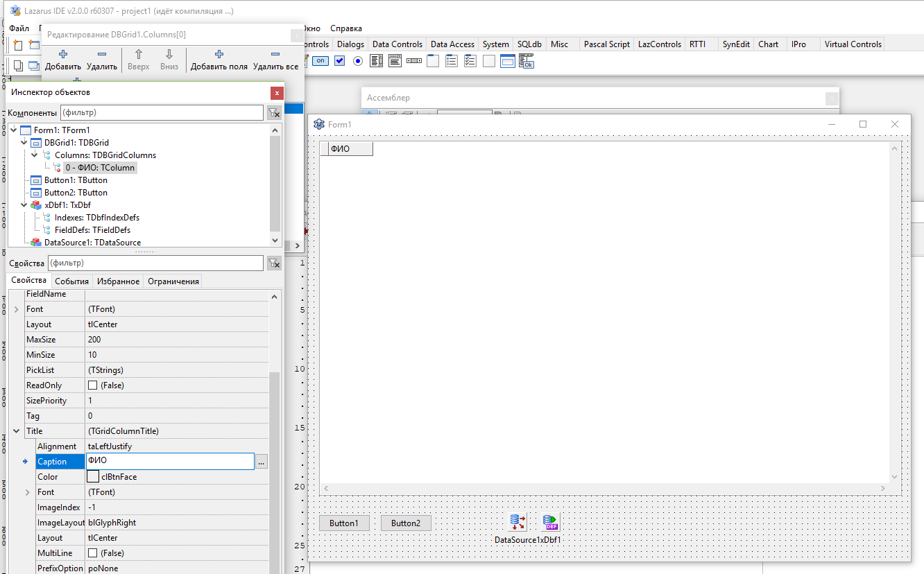Expand the Font sub-property under Title
The height and width of the screenshot is (574, 924).
coord(28,492)
